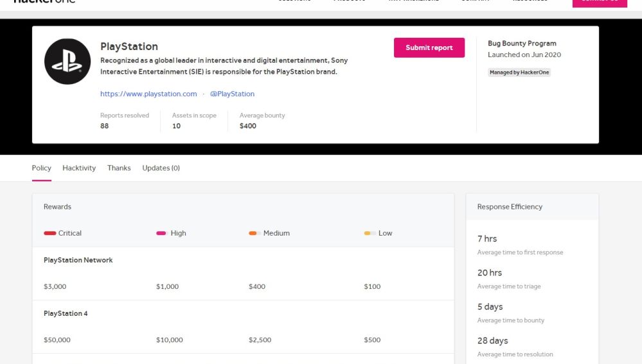Image resolution: width=642 pixels, height=364 pixels.
Task: Click the PlayStation program title
Action: click(x=129, y=46)
